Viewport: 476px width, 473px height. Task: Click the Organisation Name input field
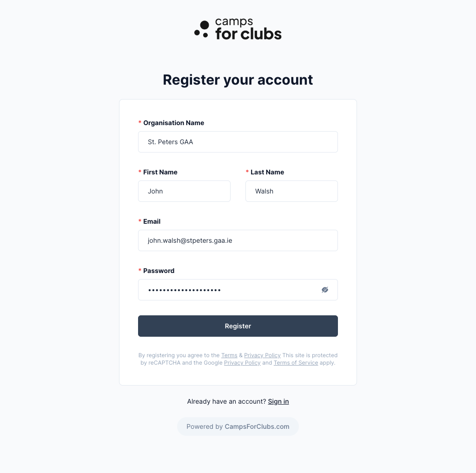click(238, 142)
